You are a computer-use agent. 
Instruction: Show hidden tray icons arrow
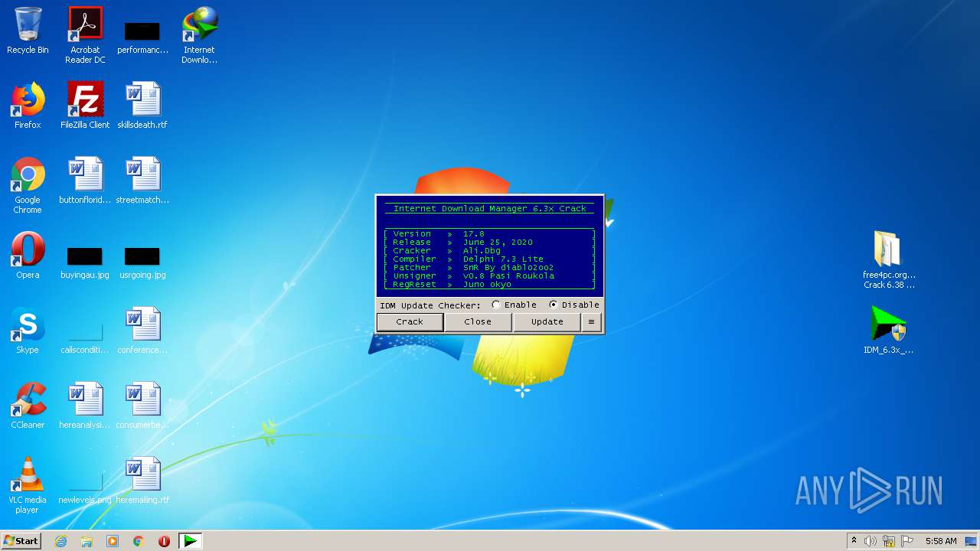tap(854, 541)
